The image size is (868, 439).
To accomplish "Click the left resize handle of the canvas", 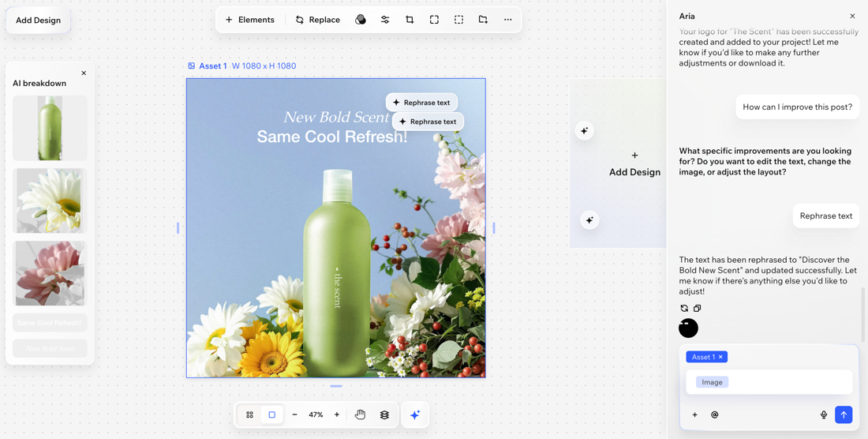I will point(178,227).
